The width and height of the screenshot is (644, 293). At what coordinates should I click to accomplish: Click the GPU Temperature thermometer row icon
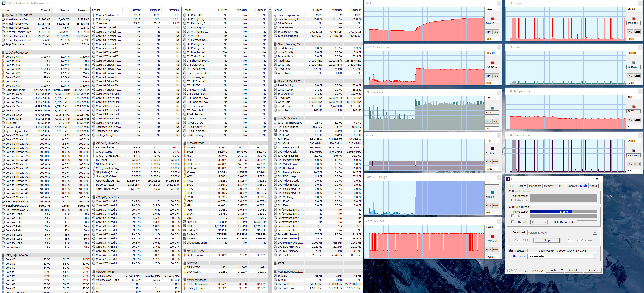[275, 123]
